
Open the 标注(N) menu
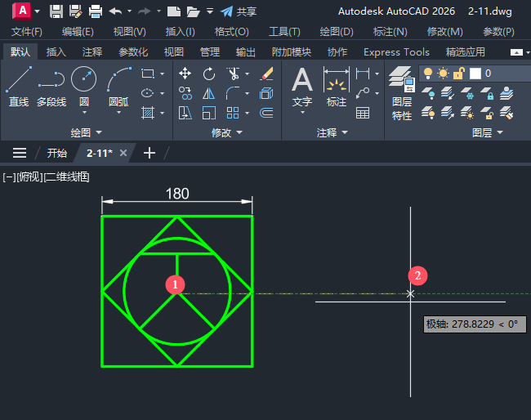(390, 32)
